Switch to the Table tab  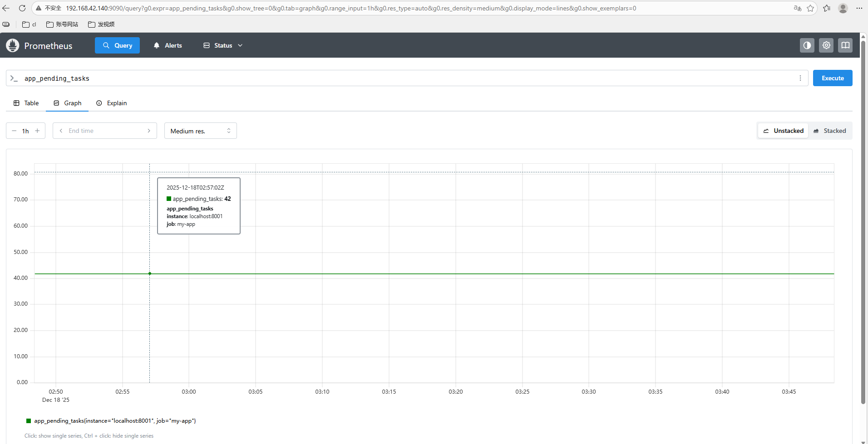pos(26,103)
